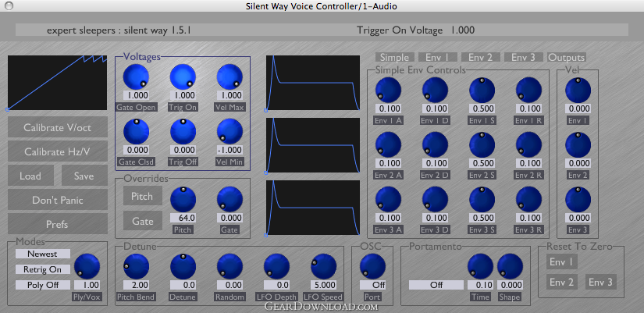Click the Don't Panic button
644x313 pixels.
pos(58,201)
